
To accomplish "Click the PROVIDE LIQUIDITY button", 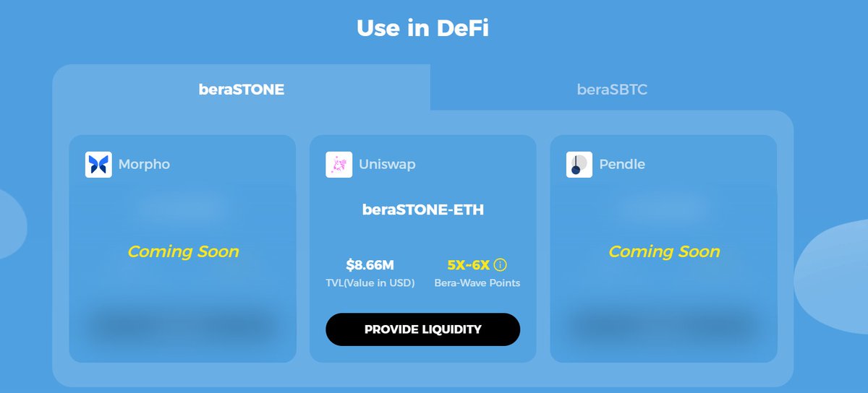I will coord(422,329).
